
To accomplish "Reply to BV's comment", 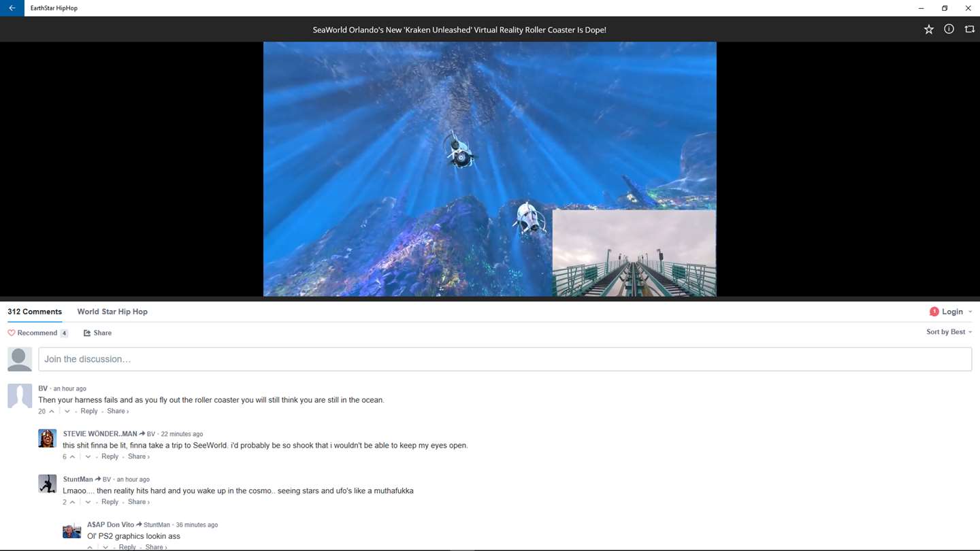I will 89,411.
